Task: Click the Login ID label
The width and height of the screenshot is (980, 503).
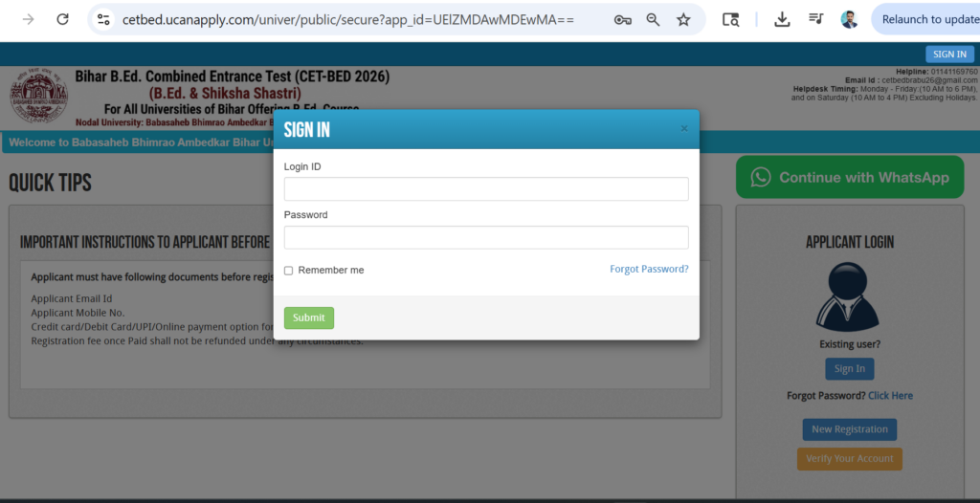Action: (302, 166)
